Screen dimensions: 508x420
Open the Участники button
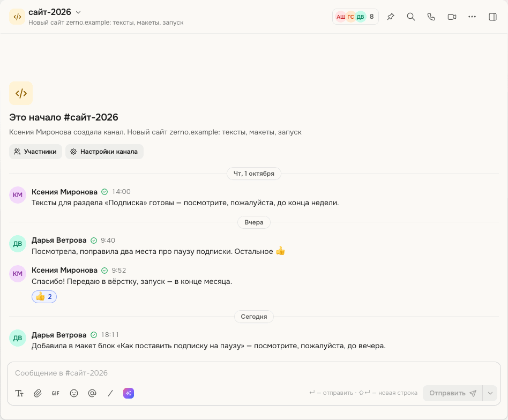[36, 152]
